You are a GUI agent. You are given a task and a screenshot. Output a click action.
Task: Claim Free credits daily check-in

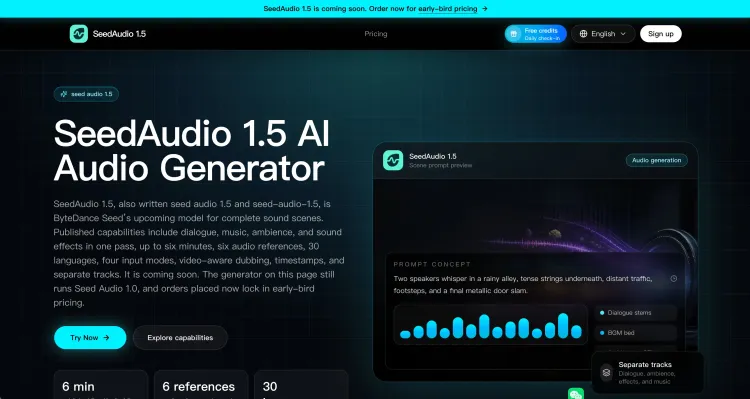point(536,34)
